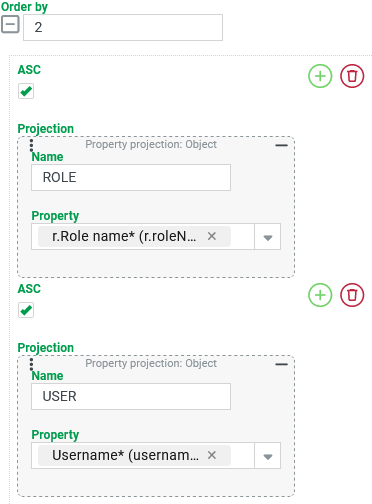This screenshot has width=372, height=504.
Task: Add order item after ROLE entry
Action: click(x=320, y=76)
